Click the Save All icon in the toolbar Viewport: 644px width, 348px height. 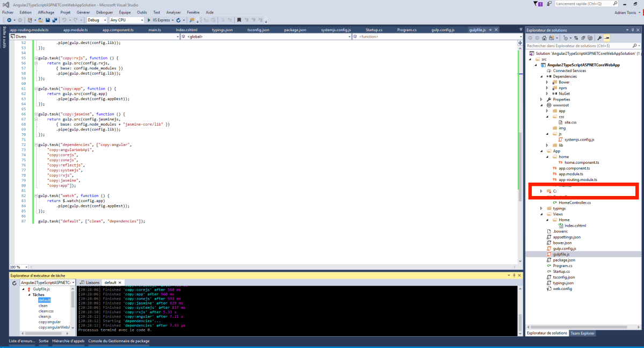pos(55,20)
